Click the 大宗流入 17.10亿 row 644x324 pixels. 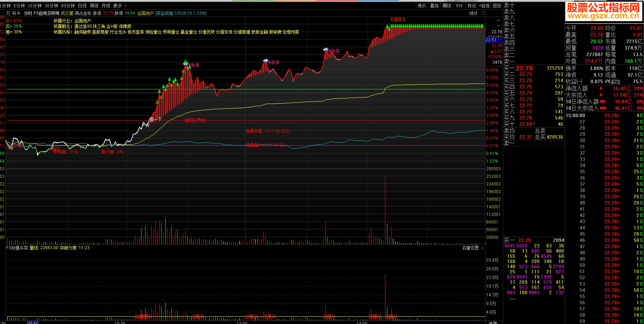(604, 95)
